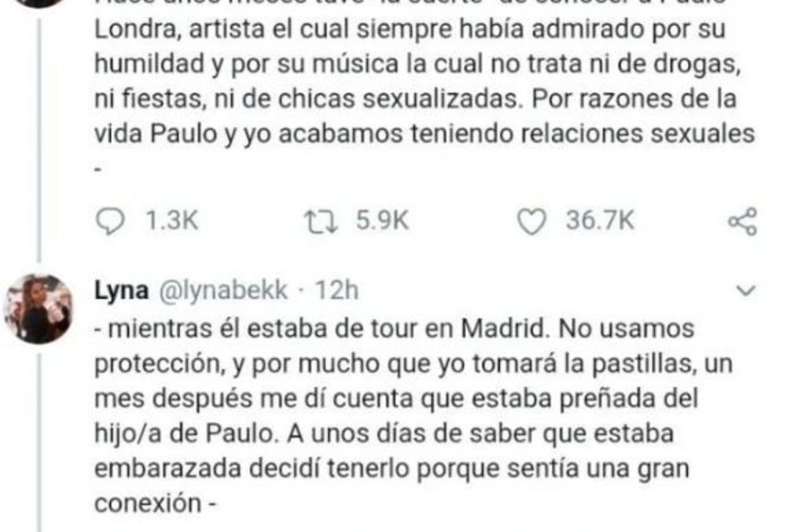
Task: Expand the chevron menu on Lyna's tweet
Action: (746, 290)
